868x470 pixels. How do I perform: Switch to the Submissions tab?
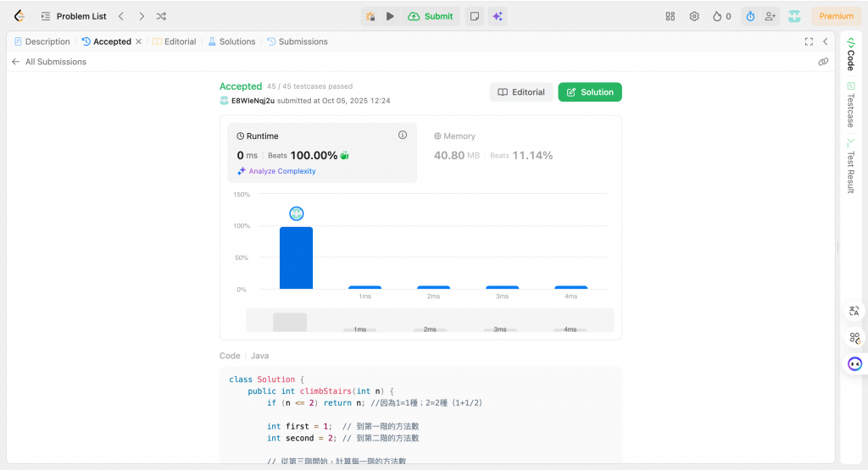click(x=298, y=41)
